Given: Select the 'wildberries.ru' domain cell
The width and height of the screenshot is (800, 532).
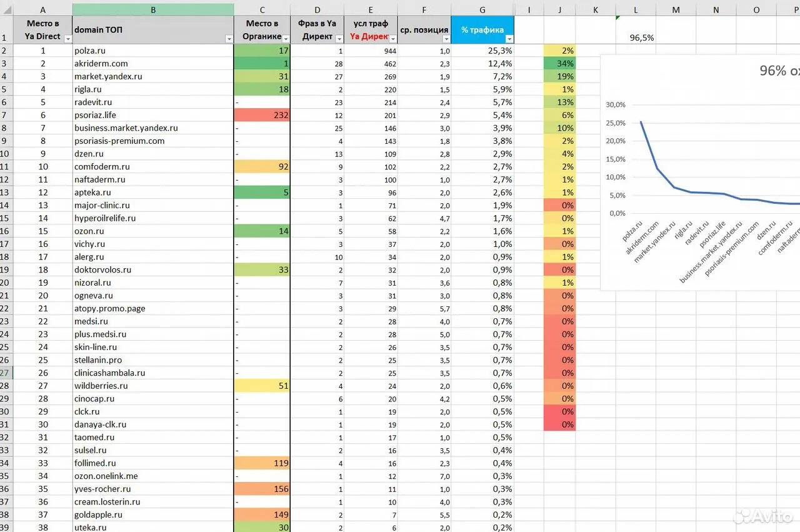Looking at the screenshot, I should coord(153,386).
